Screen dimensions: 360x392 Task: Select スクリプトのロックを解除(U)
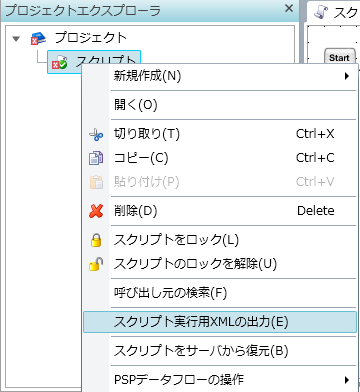click(220, 264)
